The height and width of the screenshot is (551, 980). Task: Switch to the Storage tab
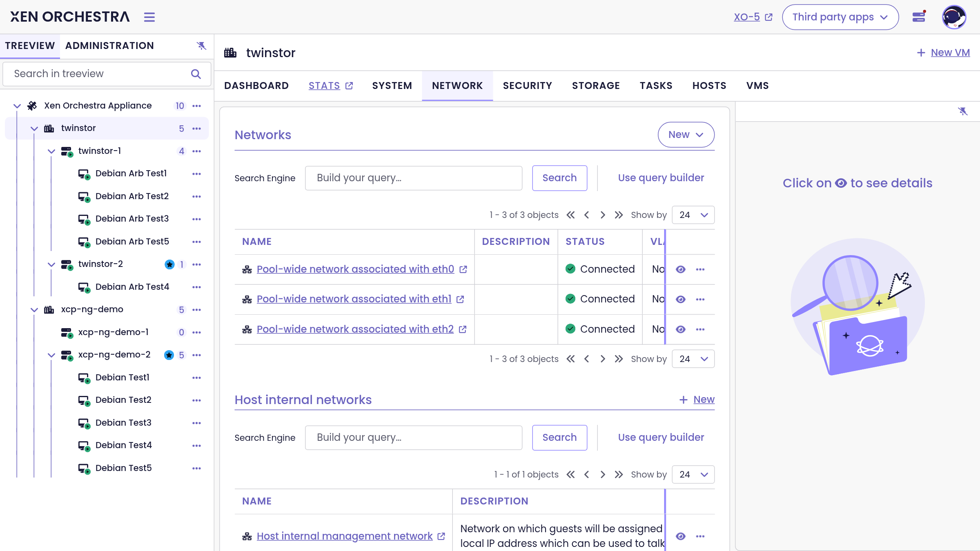coord(596,86)
